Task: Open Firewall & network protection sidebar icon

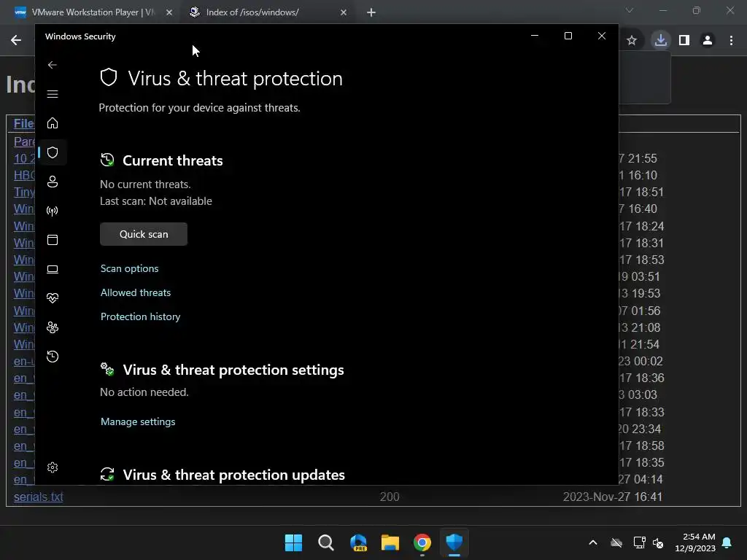Action: click(x=53, y=211)
